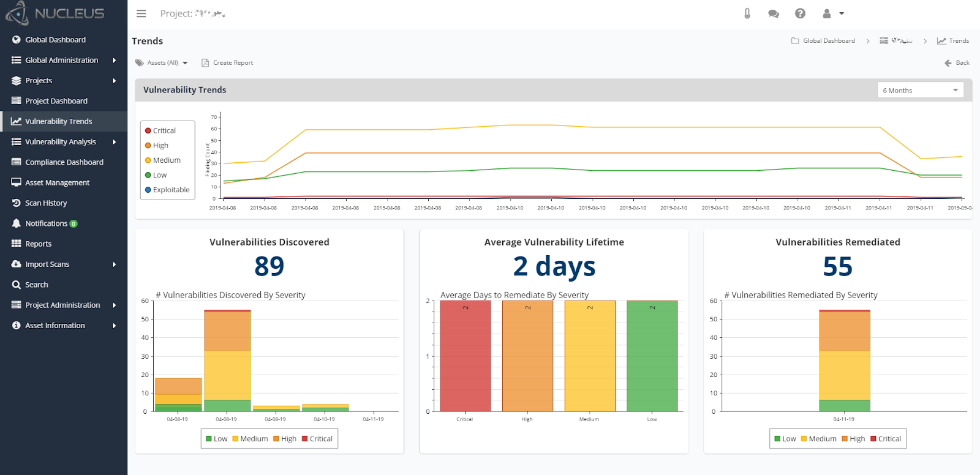980x475 pixels.
Task: Click the Nucleus logo
Action: click(55, 13)
